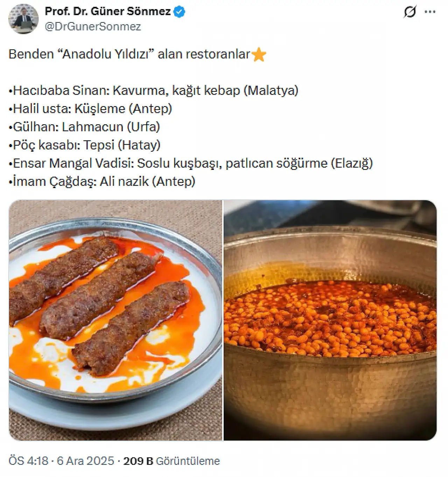Click the 6 Ara 2025 date

pyautogui.click(x=85, y=461)
